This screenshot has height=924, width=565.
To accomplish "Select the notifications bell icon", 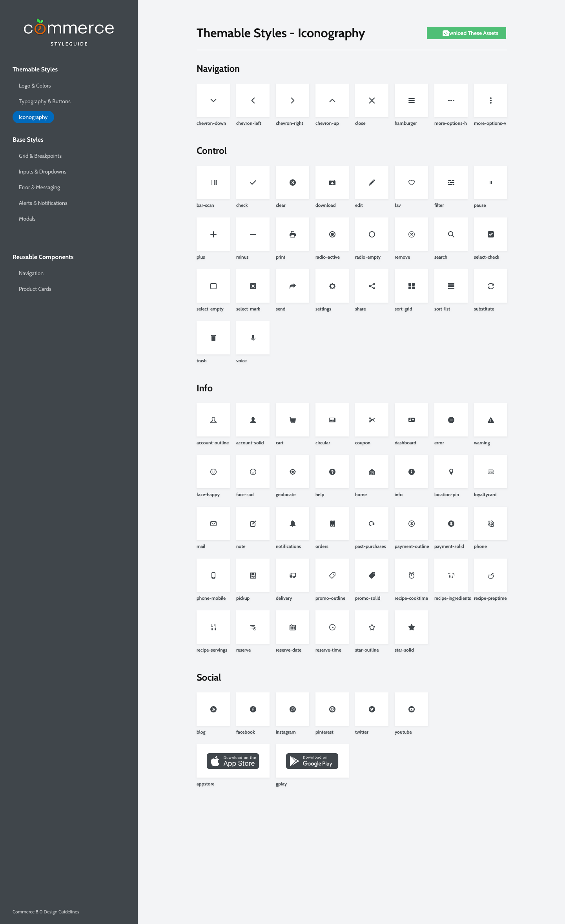I will 293,524.
